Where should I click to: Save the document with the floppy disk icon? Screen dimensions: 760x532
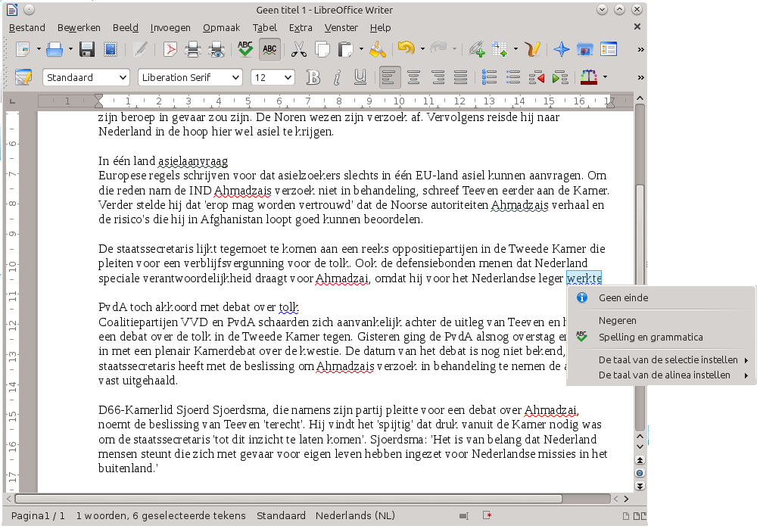pyautogui.click(x=87, y=49)
